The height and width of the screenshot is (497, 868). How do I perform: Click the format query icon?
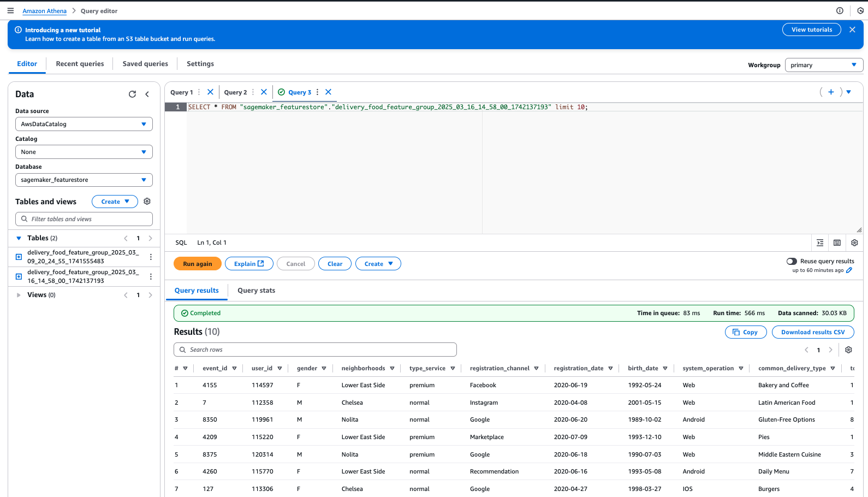click(x=820, y=242)
